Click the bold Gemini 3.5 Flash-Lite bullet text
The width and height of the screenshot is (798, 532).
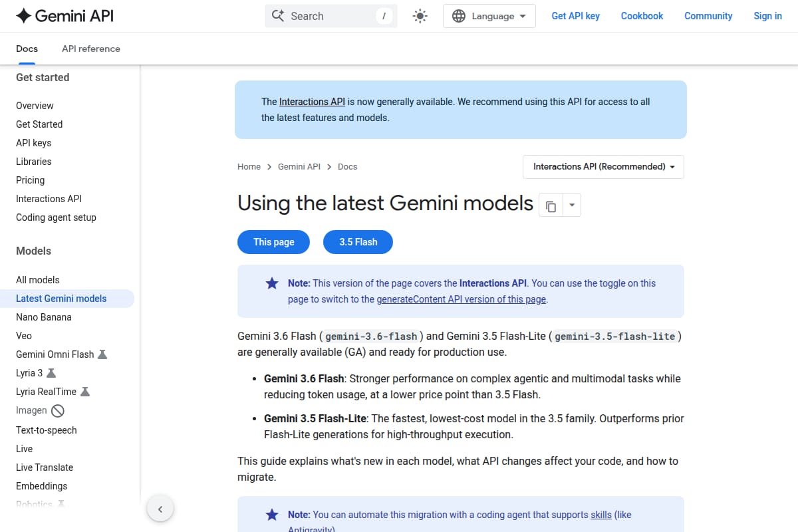[315, 418]
